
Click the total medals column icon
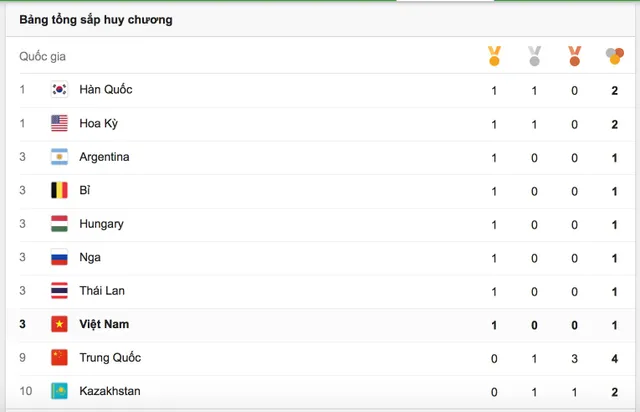(615, 56)
